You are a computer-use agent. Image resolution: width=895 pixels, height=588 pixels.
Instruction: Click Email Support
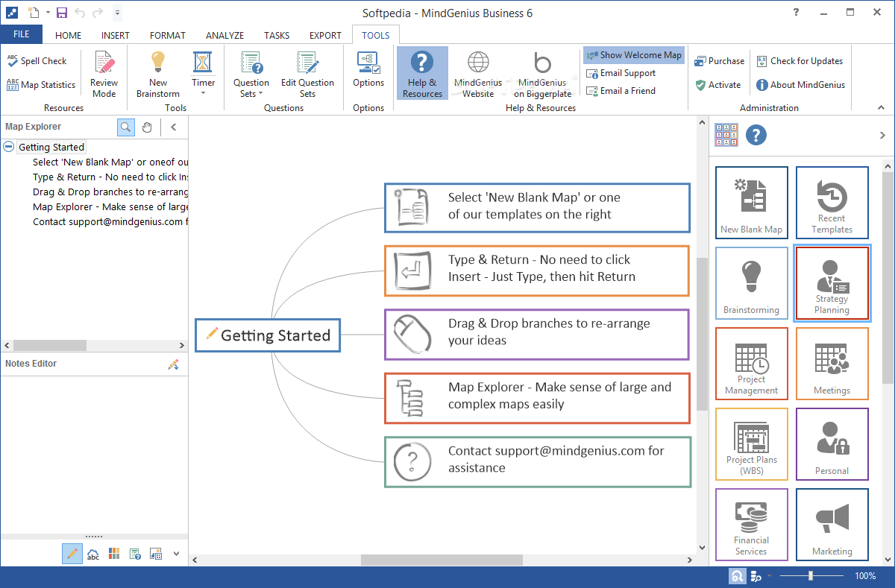coord(621,73)
